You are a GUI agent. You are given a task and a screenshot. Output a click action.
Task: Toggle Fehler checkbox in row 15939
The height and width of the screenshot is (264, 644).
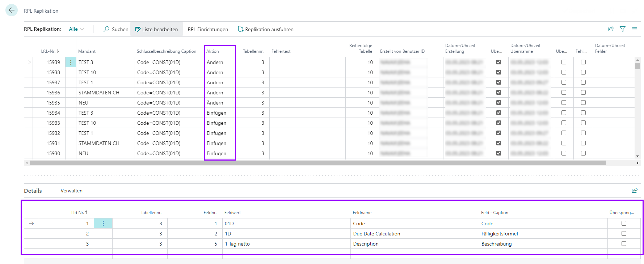583,62
